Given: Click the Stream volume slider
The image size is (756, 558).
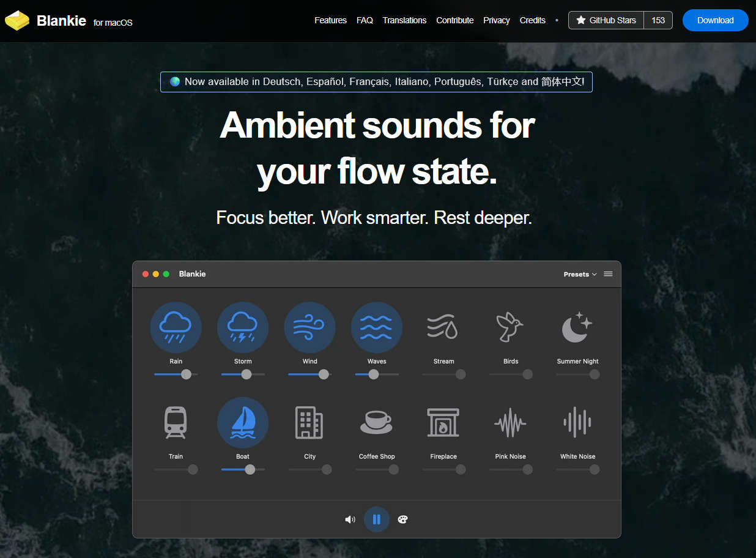Looking at the screenshot, I should click(x=443, y=374).
